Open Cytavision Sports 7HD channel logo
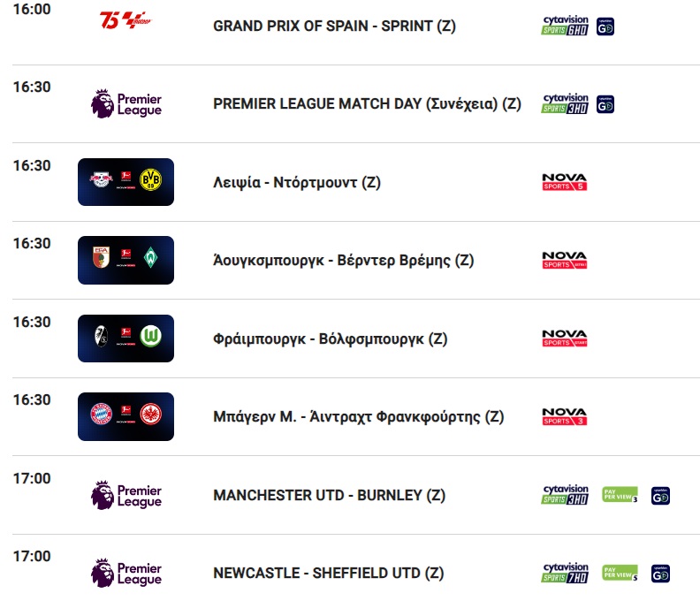The height and width of the screenshot is (601, 700). 564,574
